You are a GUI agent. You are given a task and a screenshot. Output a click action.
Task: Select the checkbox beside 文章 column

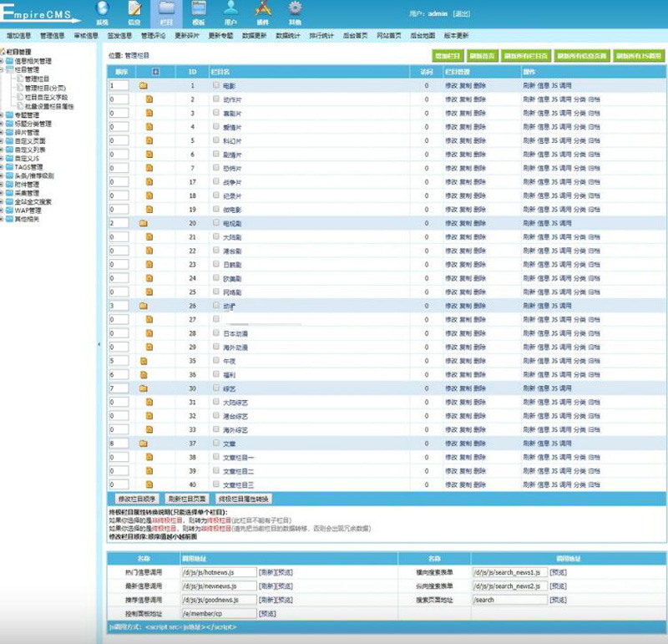[x=216, y=443]
